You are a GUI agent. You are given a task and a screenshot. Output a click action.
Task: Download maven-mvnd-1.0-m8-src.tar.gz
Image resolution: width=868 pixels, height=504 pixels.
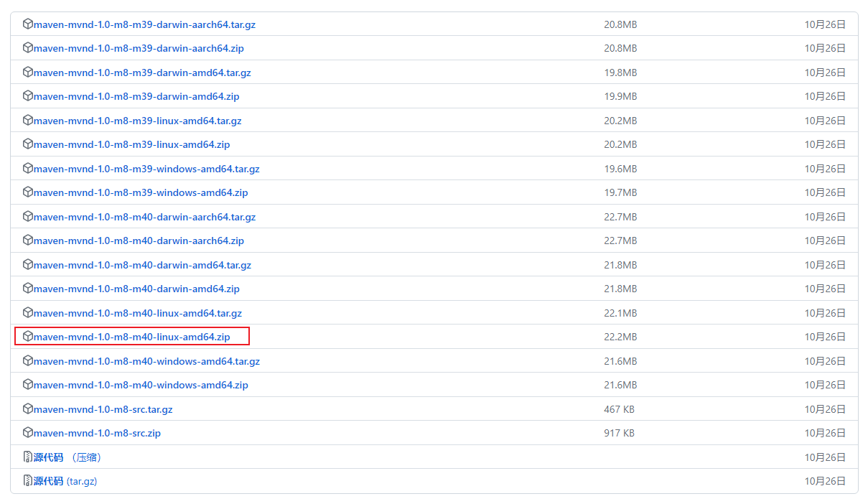tap(103, 409)
